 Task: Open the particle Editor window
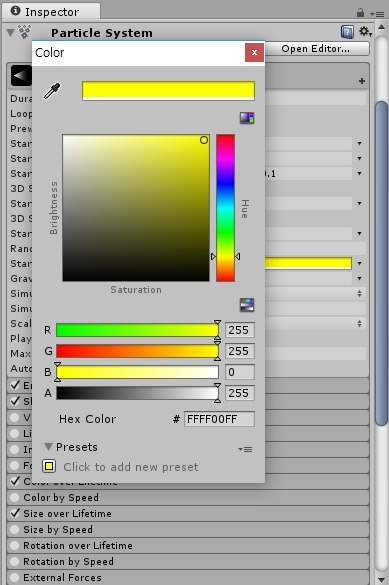[316, 49]
